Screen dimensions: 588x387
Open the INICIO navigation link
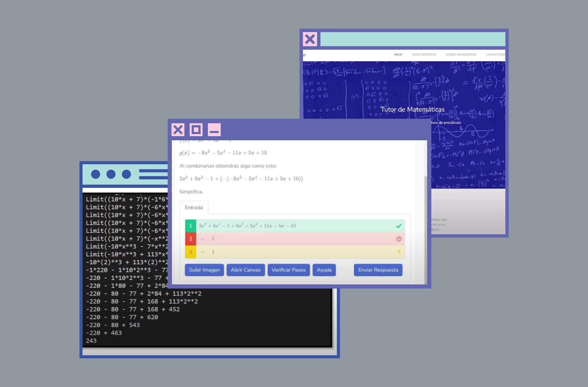pos(398,55)
